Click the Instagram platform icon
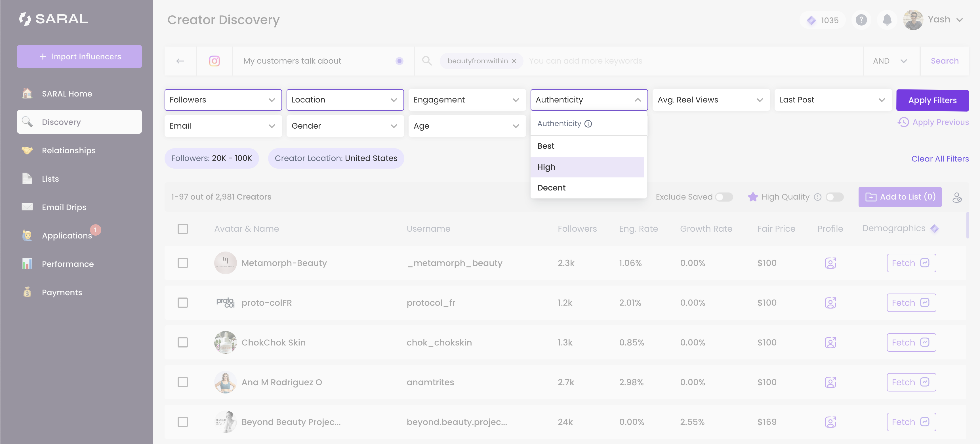Image resolution: width=980 pixels, height=444 pixels. coord(214,61)
